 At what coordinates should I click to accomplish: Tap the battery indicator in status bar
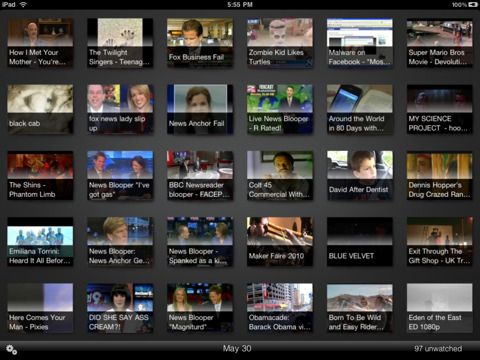[473, 4]
